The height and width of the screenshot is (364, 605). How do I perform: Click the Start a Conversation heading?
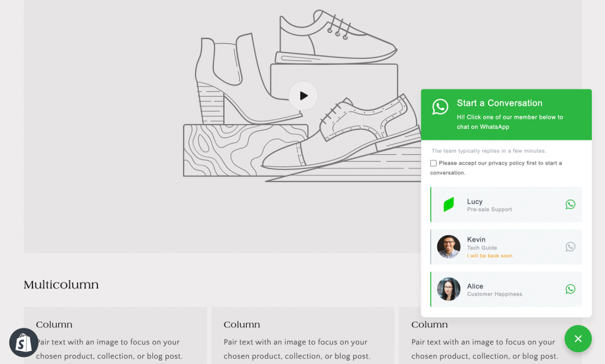499,103
